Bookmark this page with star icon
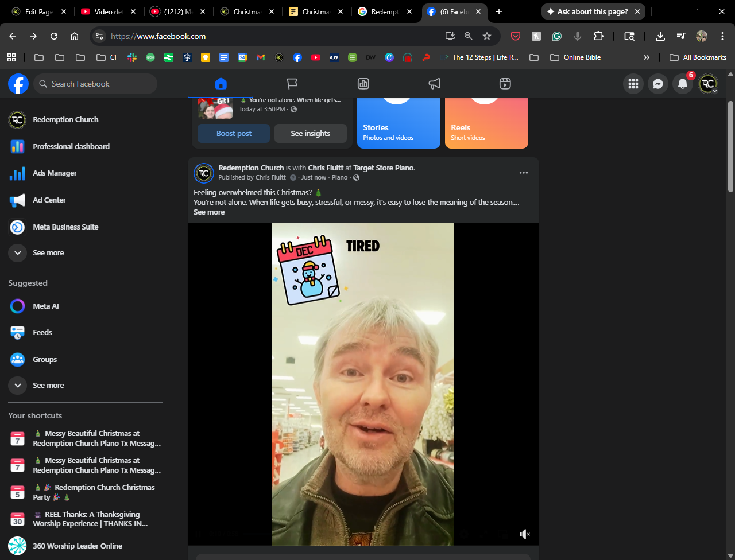The height and width of the screenshot is (560, 735). pyautogui.click(x=487, y=36)
